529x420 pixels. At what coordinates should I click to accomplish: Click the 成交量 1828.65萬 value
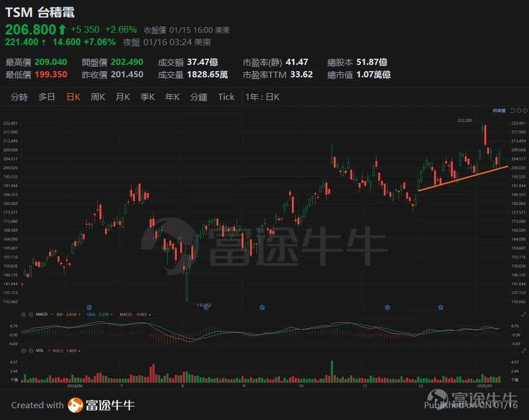208,75
